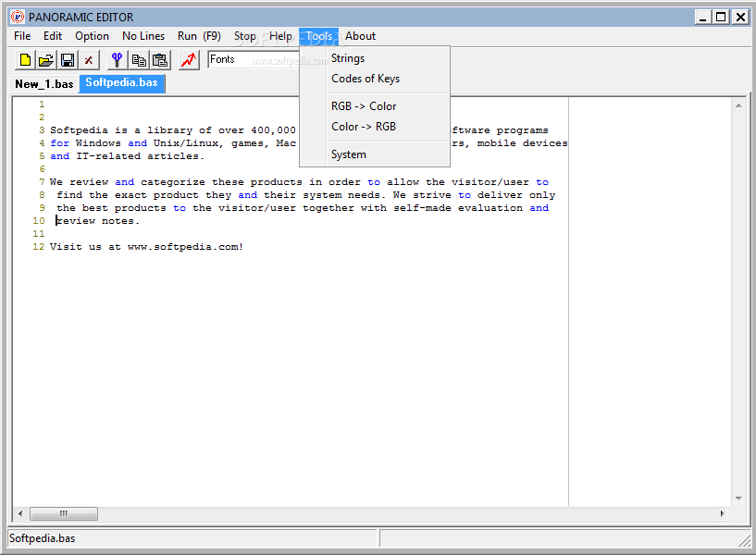Image resolution: width=756 pixels, height=555 pixels.
Task: Click the vertical scrollbar down arrow
Action: 738,499
